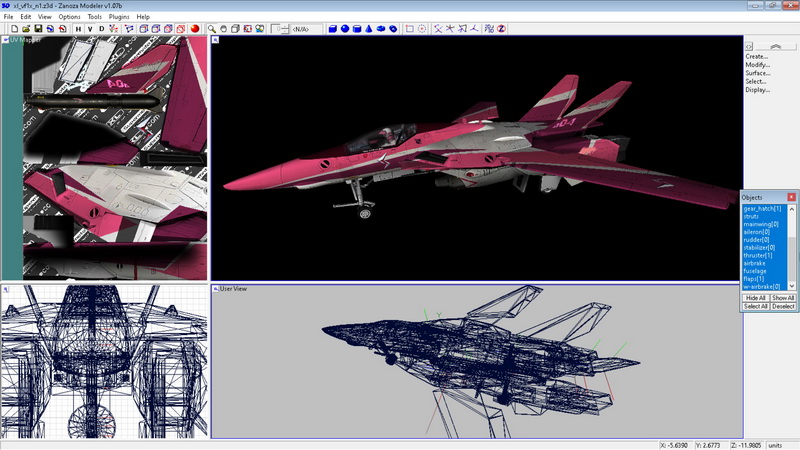Click the circular selection shape icon
Image resolution: width=800 pixels, height=450 pixels.
click(x=422, y=29)
